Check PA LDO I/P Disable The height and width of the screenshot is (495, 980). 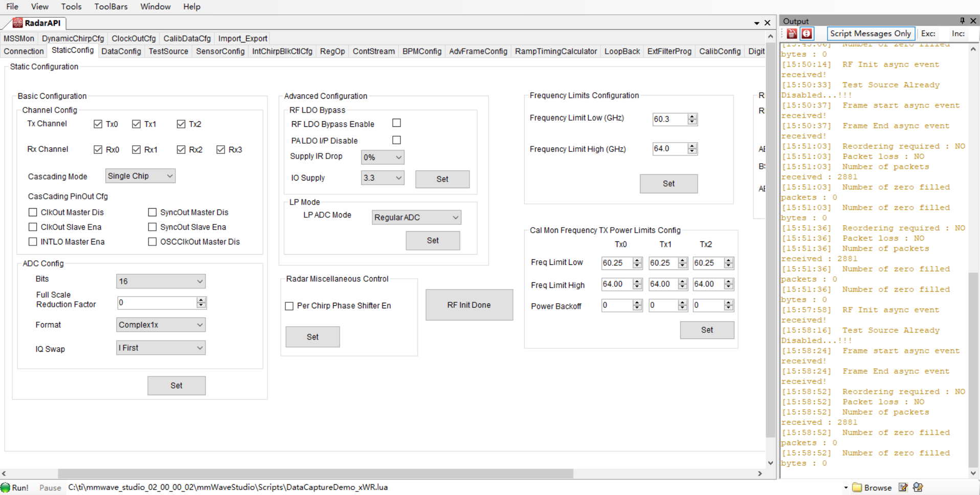(x=396, y=140)
